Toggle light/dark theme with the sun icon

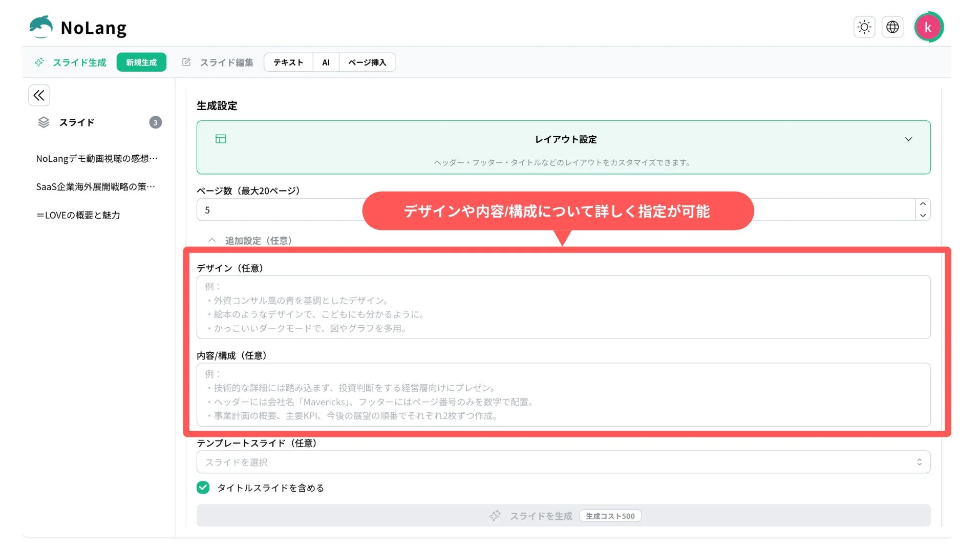(x=864, y=27)
